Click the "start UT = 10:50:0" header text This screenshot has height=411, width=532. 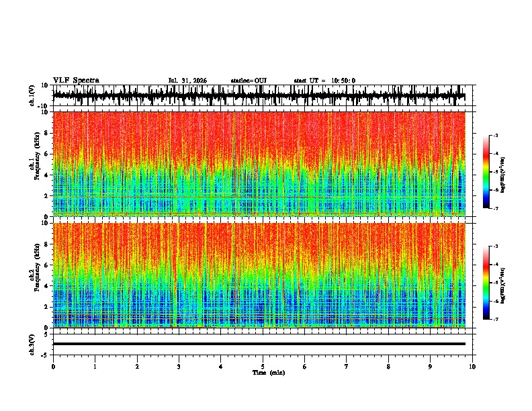tap(324, 81)
